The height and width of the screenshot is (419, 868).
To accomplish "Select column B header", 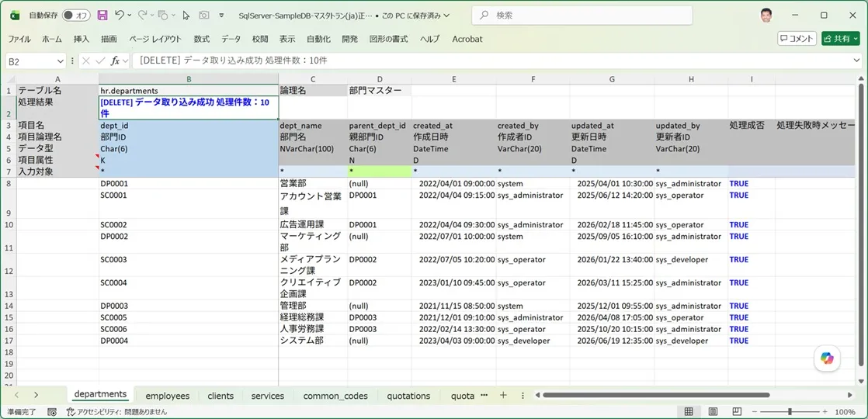I will (189, 79).
